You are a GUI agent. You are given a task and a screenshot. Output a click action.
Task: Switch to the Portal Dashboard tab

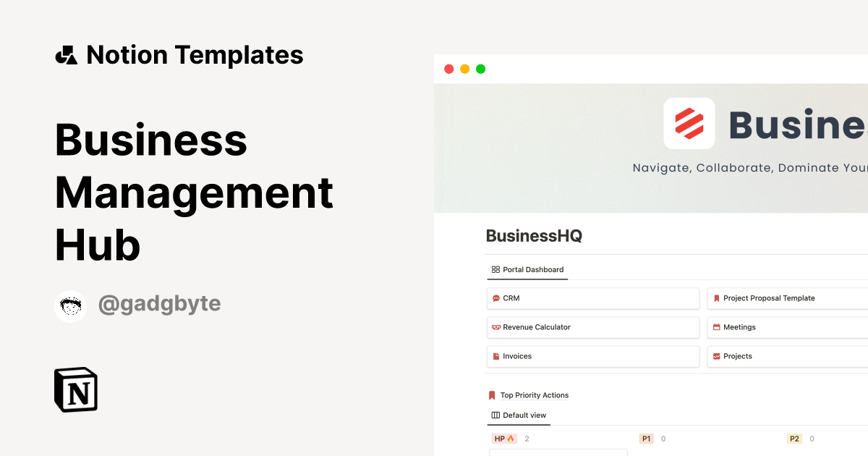tap(527, 269)
